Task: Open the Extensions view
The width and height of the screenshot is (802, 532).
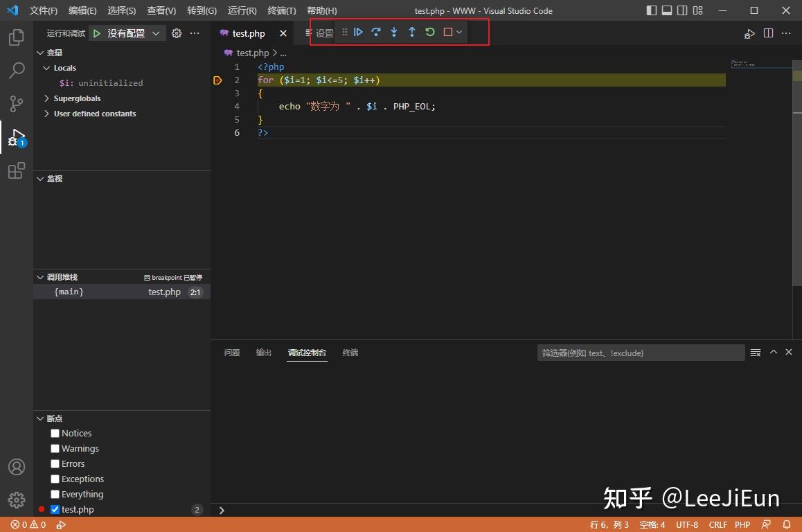Action: (16, 171)
